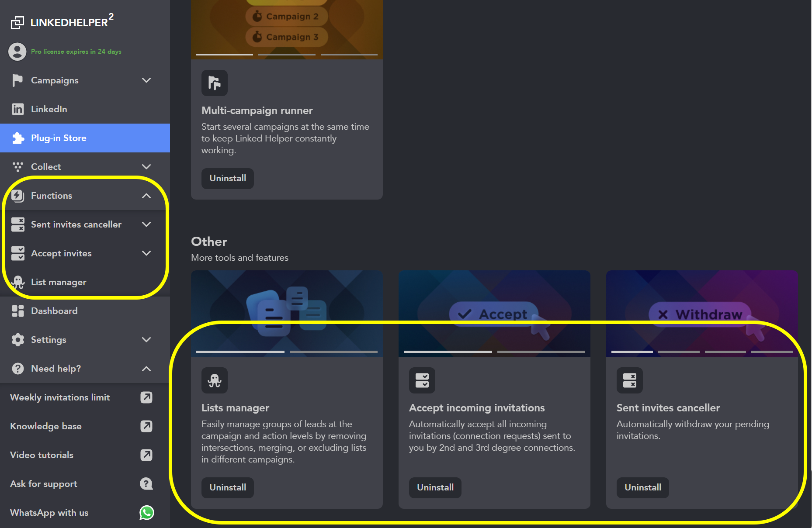The image size is (812, 528).
Task: Click the Settings gear icon
Action: (17, 340)
